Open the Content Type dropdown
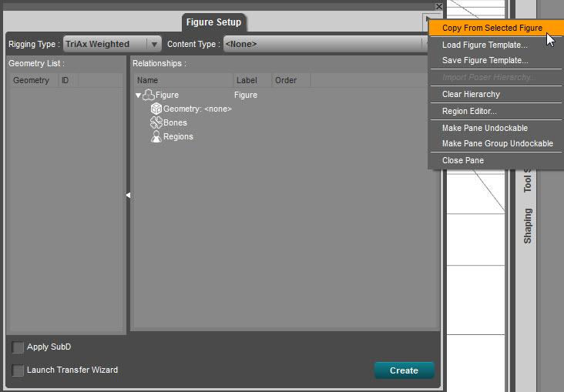 click(325, 44)
